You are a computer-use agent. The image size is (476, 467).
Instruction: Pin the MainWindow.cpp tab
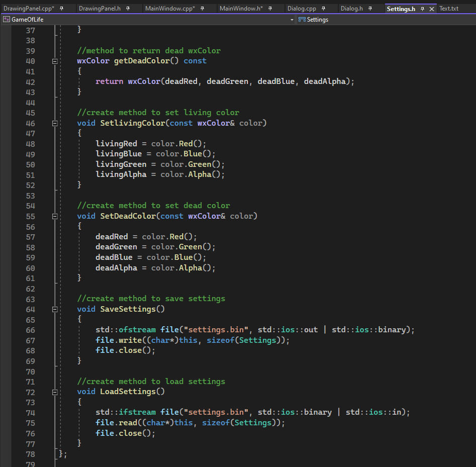click(202, 9)
